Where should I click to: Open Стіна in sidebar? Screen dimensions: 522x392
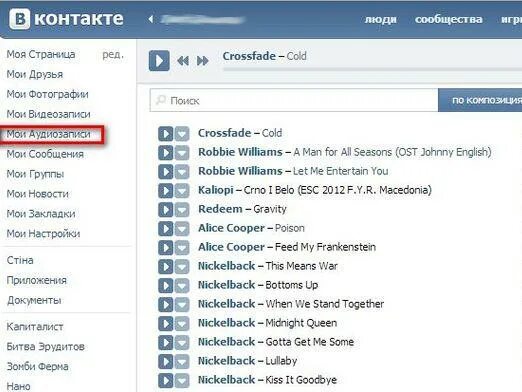point(20,260)
